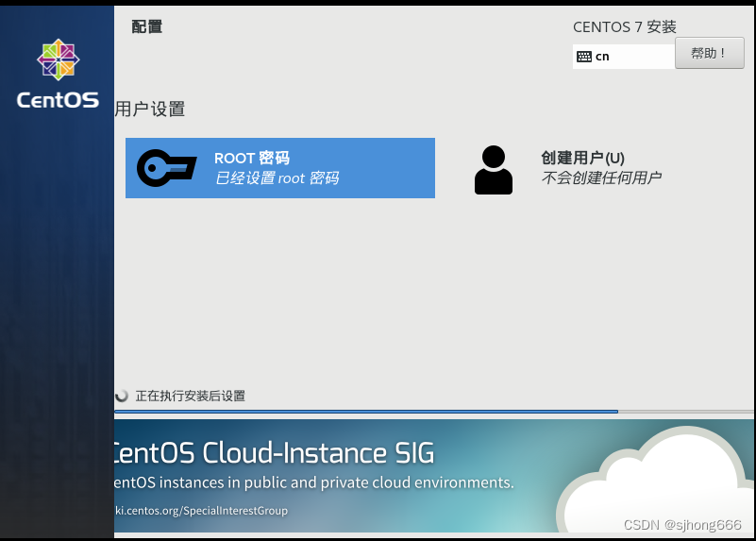
Task: Click the 正在执行安装后设置 status text
Action: (191, 396)
